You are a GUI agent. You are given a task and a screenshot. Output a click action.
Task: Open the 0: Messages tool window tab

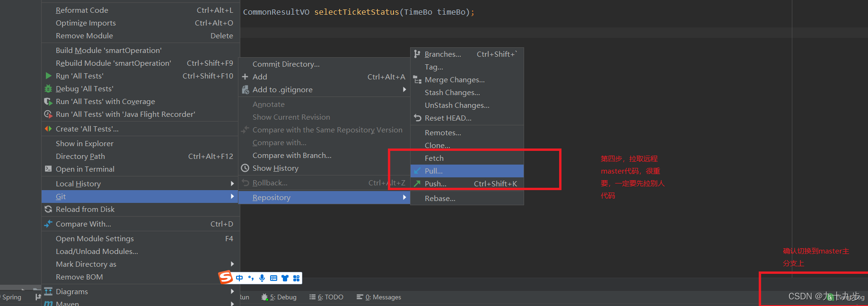click(x=379, y=297)
